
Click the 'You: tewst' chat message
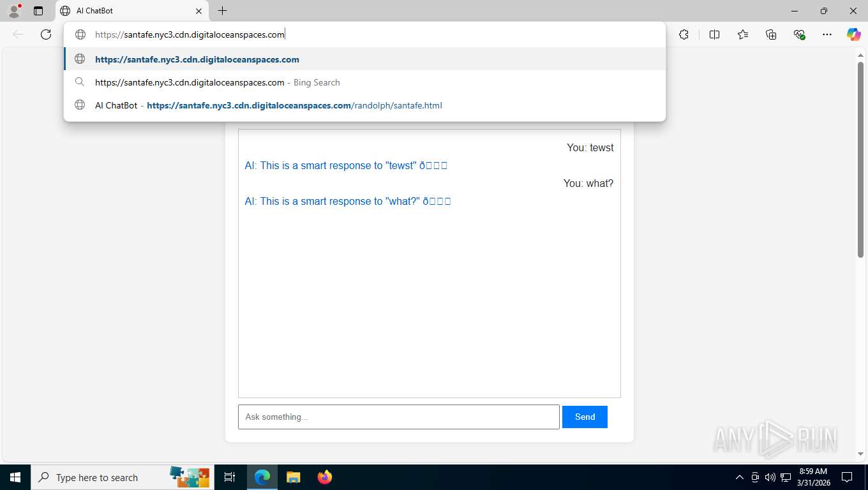click(590, 147)
